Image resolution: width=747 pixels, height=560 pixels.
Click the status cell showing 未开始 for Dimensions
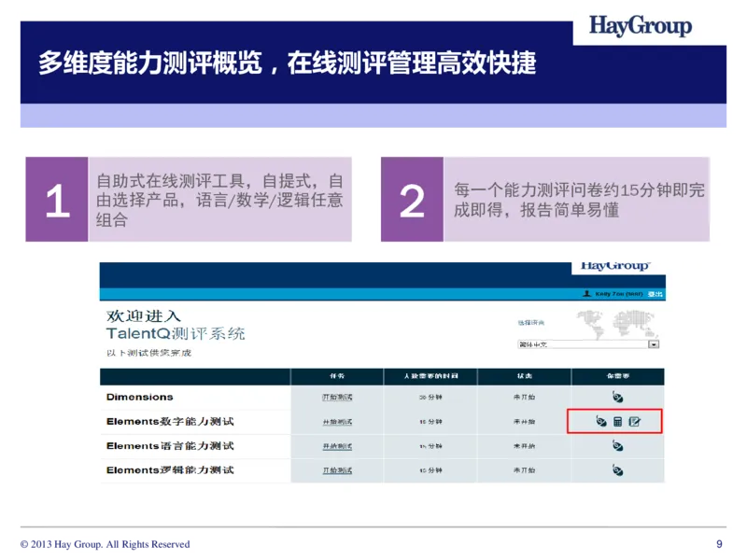tap(524, 397)
